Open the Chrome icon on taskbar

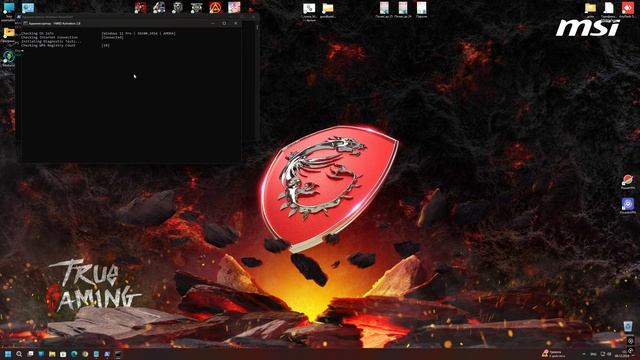[x=85, y=354]
